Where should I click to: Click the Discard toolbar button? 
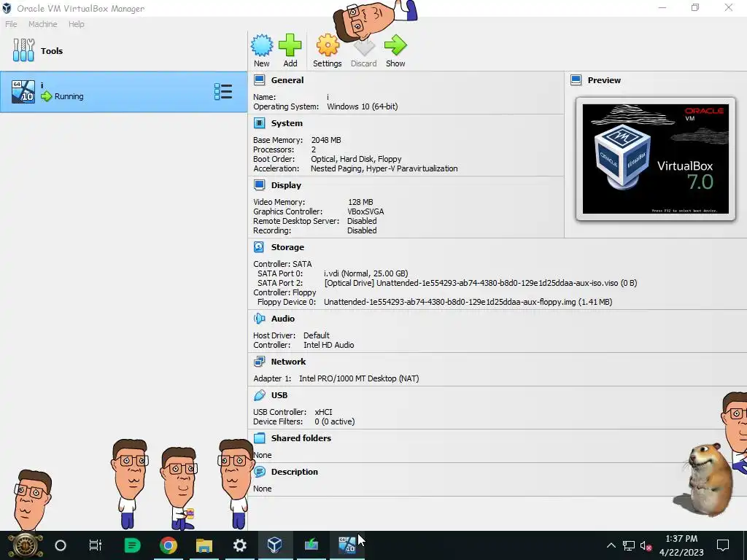[363, 51]
